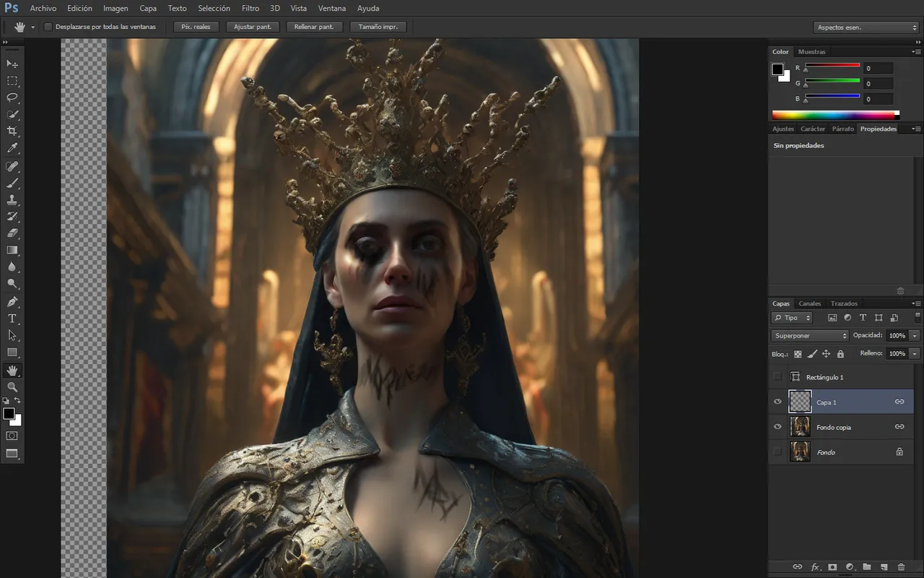Select the Eraser tool
This screenshot has height=578, width=924.
[x=12, y=233]
